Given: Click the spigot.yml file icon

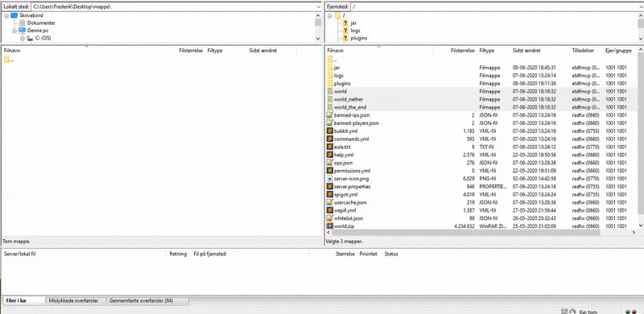Looking at the screenshot, I should pyautogui.click(x=329, y=194).
